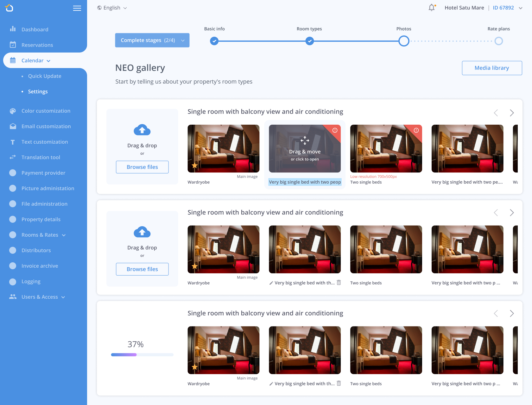The height and width of the screenshot is (405, 532).
Task: Click the notification bell icon
Action: (x=432, y=8)
